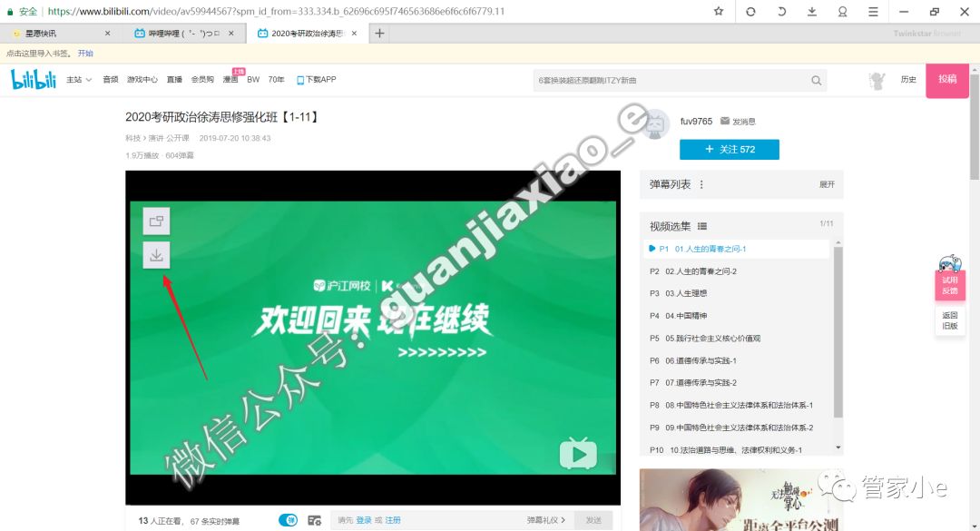Click the browser refresh icon
Viewport: 980px width, 531px height.
point(751,12)
